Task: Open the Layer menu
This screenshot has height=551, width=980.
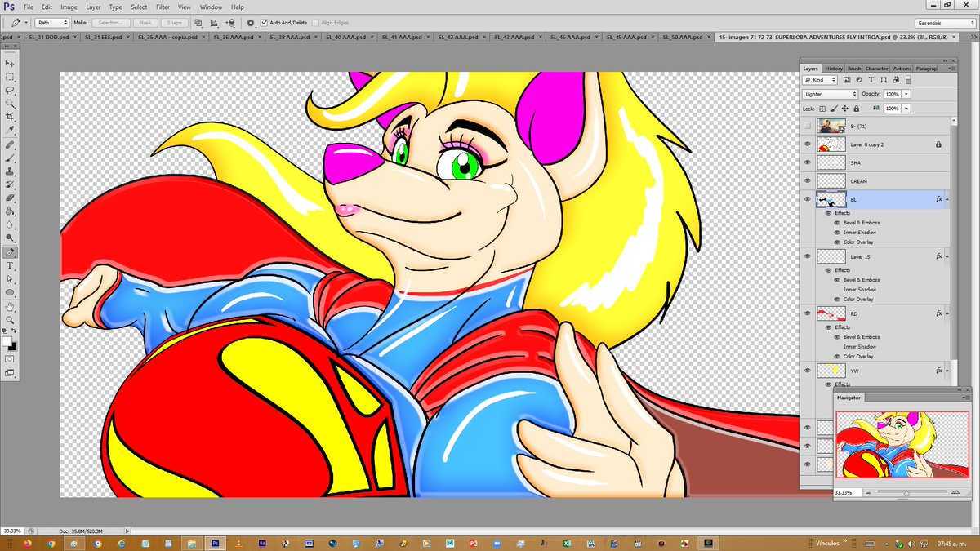Action: point(94,7)
